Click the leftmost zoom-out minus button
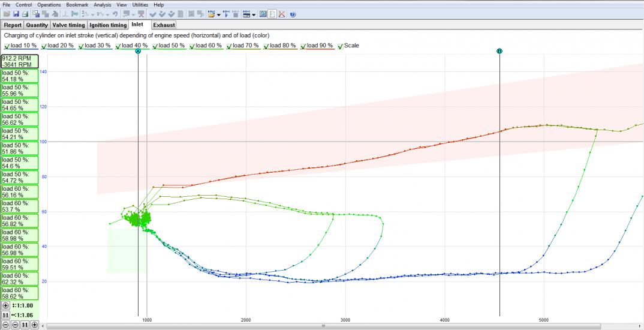The height and width of the screenshot is (330, 644). click(x=6, y=325)
